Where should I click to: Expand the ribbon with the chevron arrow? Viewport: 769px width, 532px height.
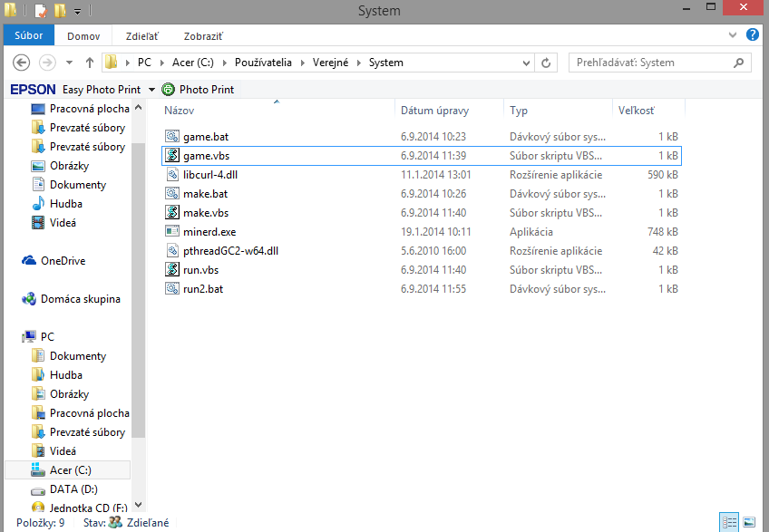[733, 35]
